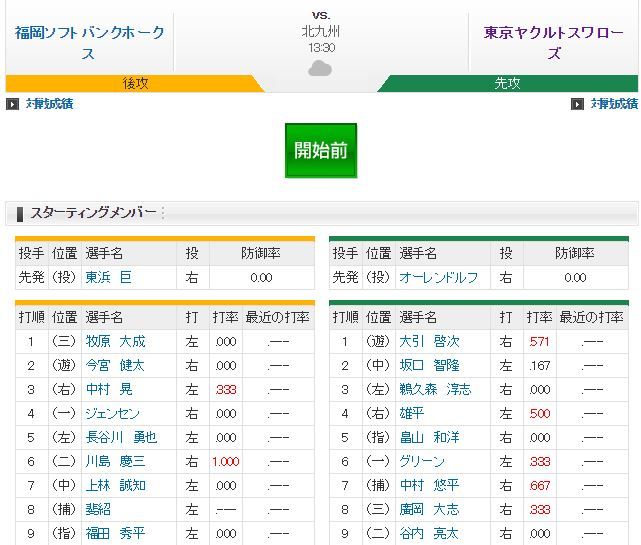Open player 福田 秀平 profile
The width and height of the screenshot is (641, 545).
click(x=115, y=534)
